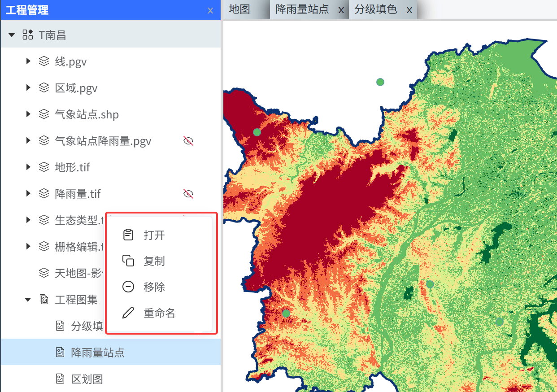Switch to the 地图 tab
Image resolution: width=557 pixels, height=392 pixels.
click(x=239, y=9)
